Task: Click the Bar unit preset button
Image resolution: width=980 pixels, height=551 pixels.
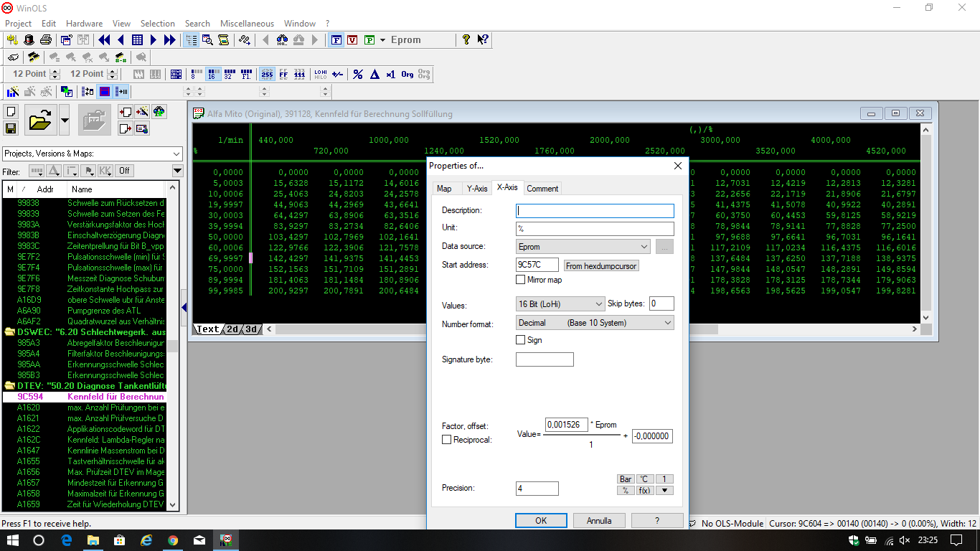Action: click(x=626, y=479)
